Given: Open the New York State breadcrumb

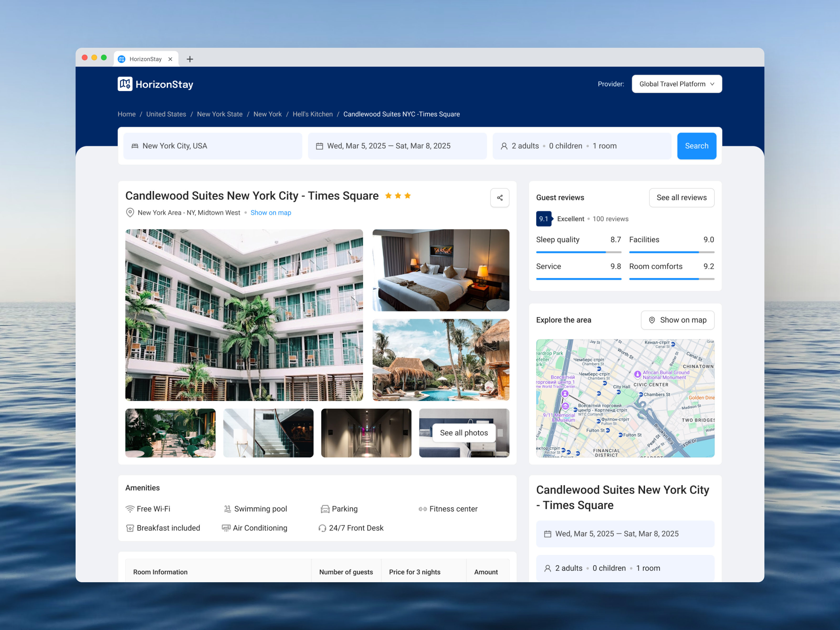Looking at the screenshot, I should [x=219, y=114].
